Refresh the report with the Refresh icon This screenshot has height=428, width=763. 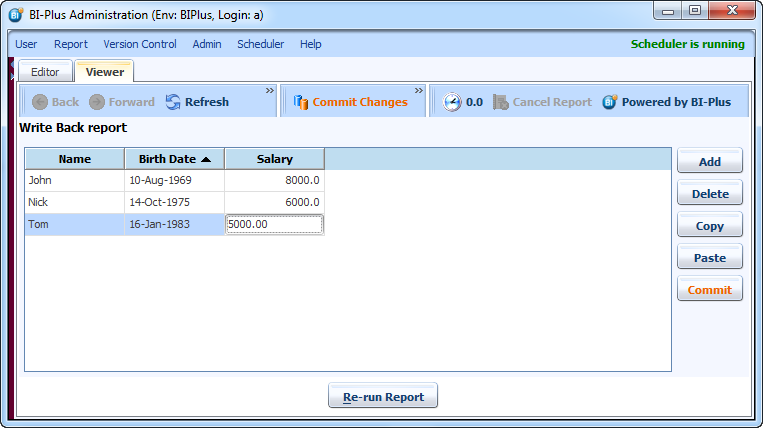coord(173,102)
